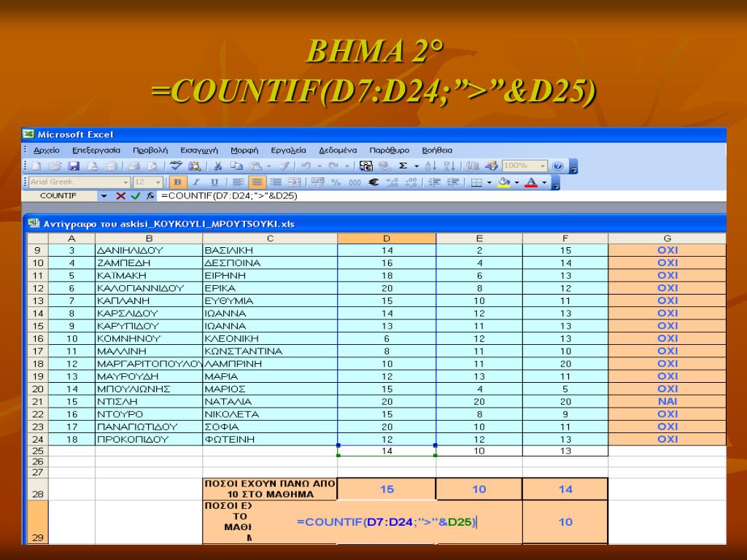Toggle Underline formatting
This screenshot has height=560, width=747.
click(x=214, y=182)
